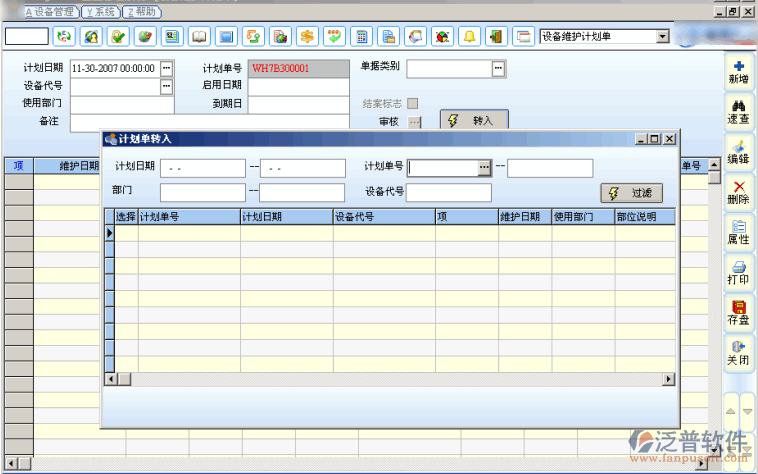Click the dialog's horizontal scrollbar right arrow

pos(669,379)
